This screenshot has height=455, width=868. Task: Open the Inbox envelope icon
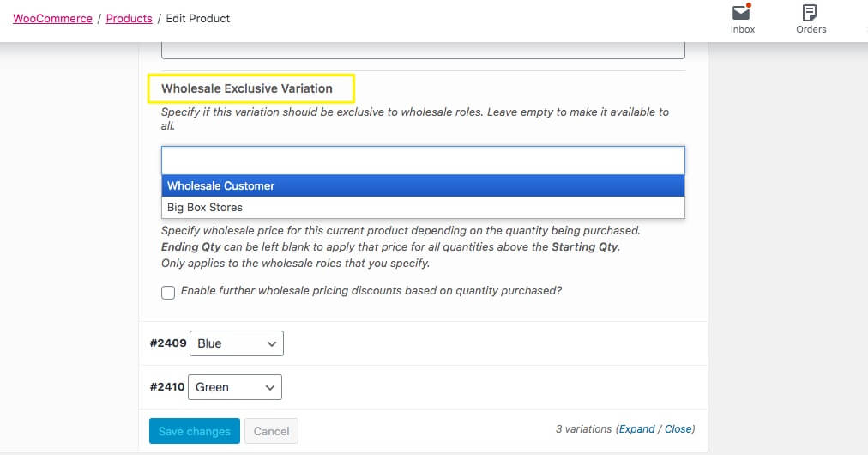(742, 13)
